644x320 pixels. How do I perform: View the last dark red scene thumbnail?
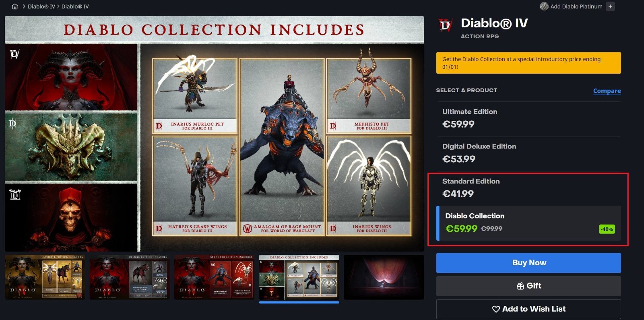(384, 277)
